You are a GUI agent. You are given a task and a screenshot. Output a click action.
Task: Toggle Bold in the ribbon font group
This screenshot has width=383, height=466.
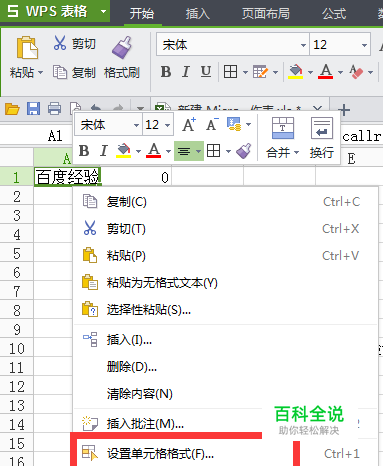click(166, 72)
